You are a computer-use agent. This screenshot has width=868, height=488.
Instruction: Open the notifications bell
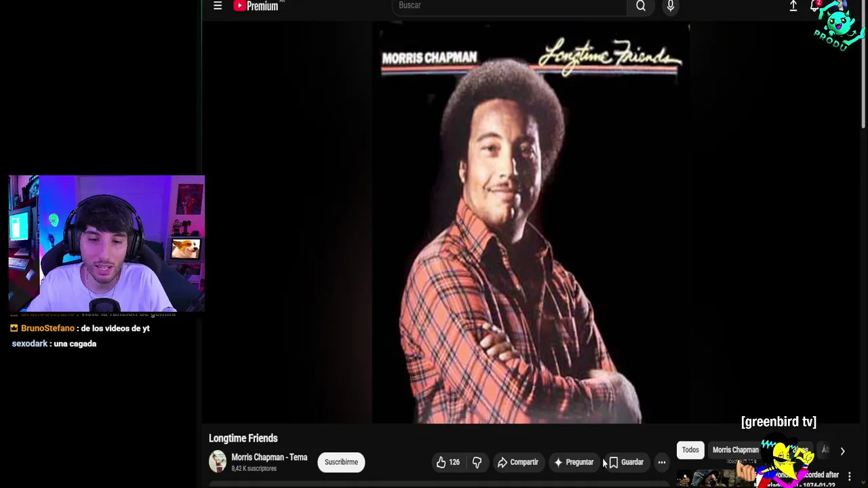(x=814, y=5)
